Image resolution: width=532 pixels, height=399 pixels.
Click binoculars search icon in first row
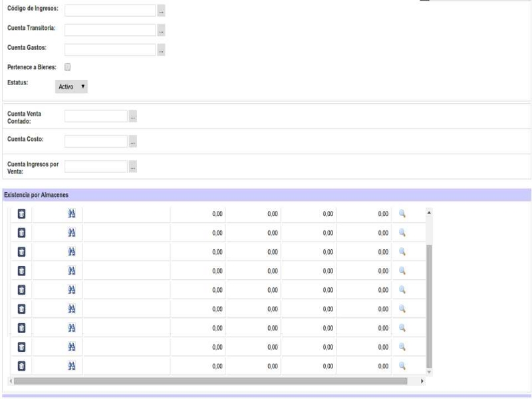click(x=72, y=213)
